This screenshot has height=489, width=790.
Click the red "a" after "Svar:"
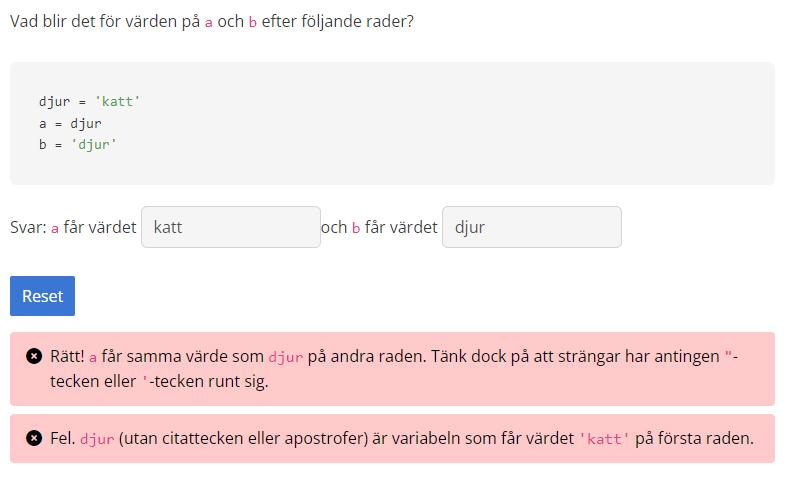(55, 228)
